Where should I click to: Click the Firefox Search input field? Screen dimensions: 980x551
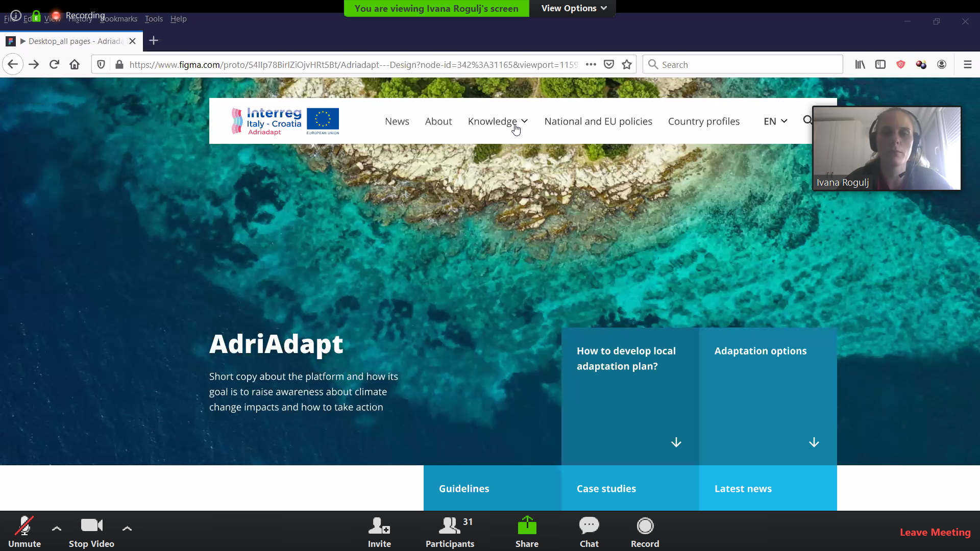click(743, 65)
